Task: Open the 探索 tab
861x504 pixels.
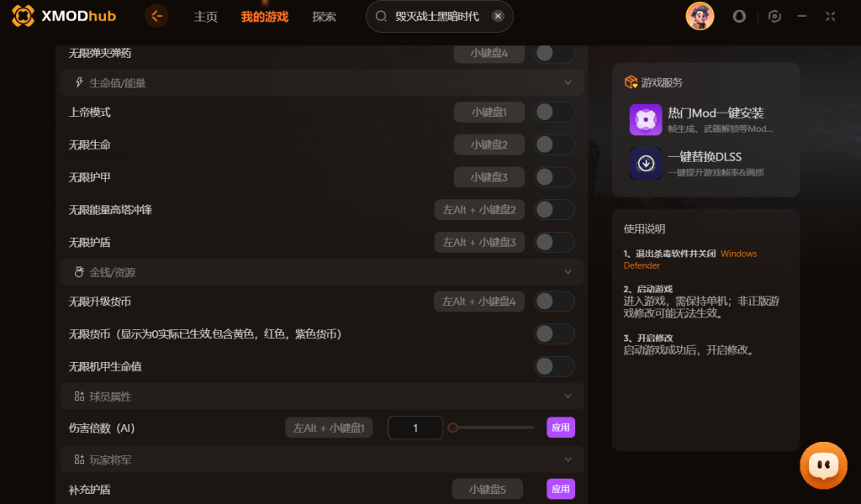Action: pos(324,17)
